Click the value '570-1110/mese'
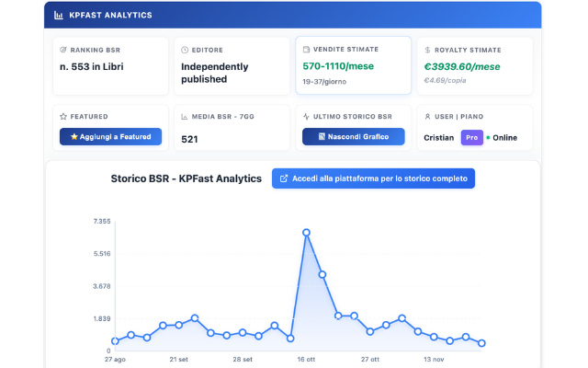 pos(338,66)
